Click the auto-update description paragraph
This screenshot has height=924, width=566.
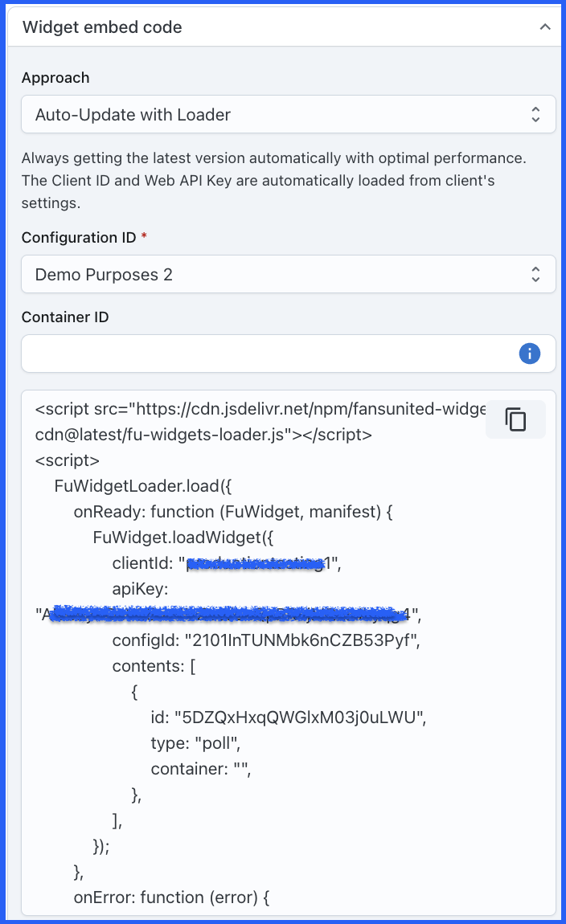click(273, 181)
